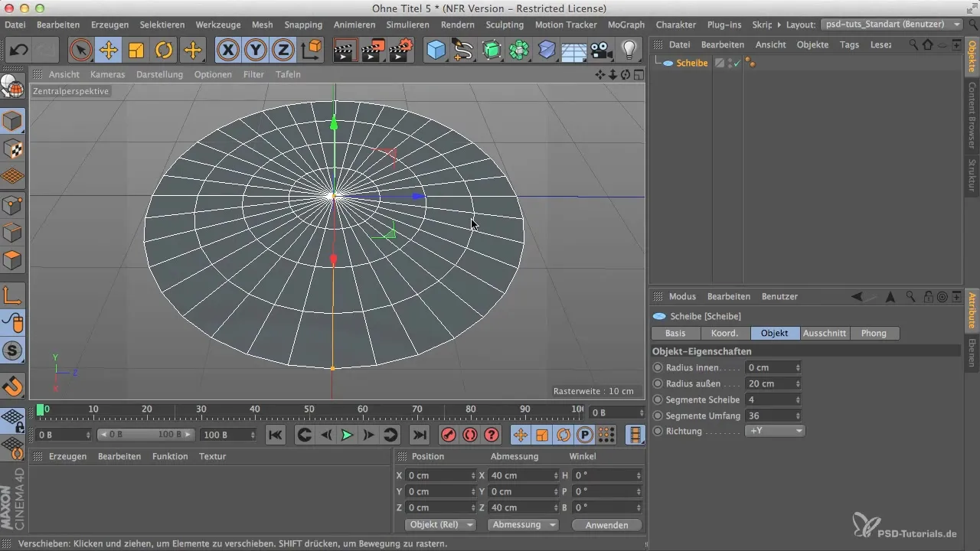Image resolution: width=980 pixels, height=551 pixels.
Task: Activate the Rotate tool in top toolbar
Action: (x=164, y=51)
